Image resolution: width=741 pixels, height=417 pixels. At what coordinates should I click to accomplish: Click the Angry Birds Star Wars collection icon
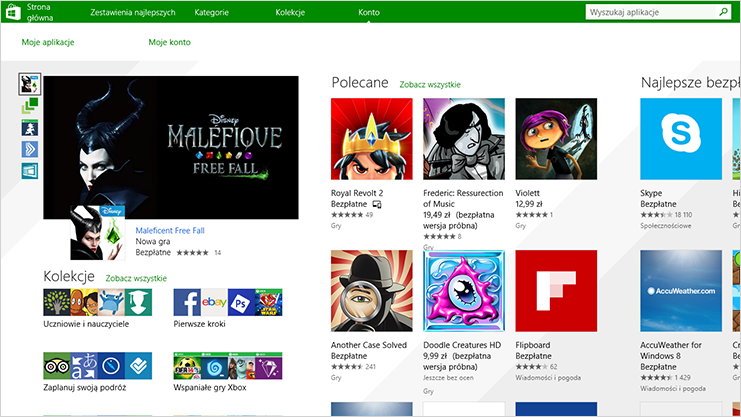tap(268, 302)
